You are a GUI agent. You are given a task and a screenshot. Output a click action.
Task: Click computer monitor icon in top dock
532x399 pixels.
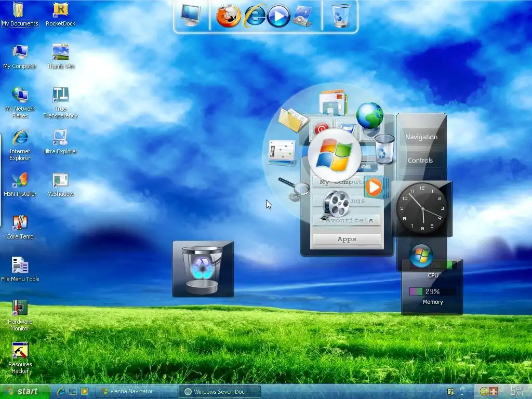click(191, 15)
